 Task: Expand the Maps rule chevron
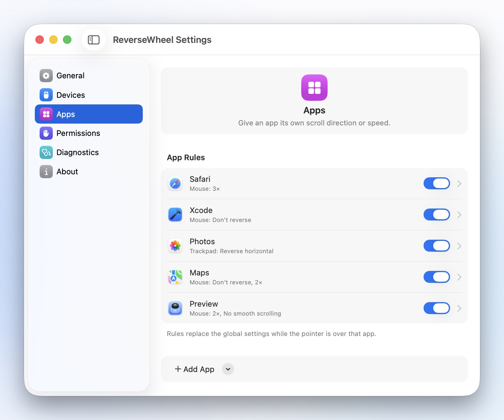point(459,277)
